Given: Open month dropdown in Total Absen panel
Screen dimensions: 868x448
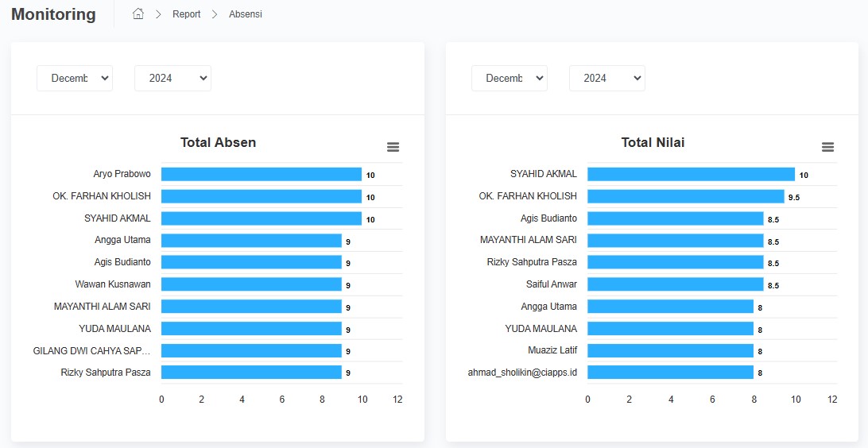Looking at the screenshot, I should click(x=75, y=78).
